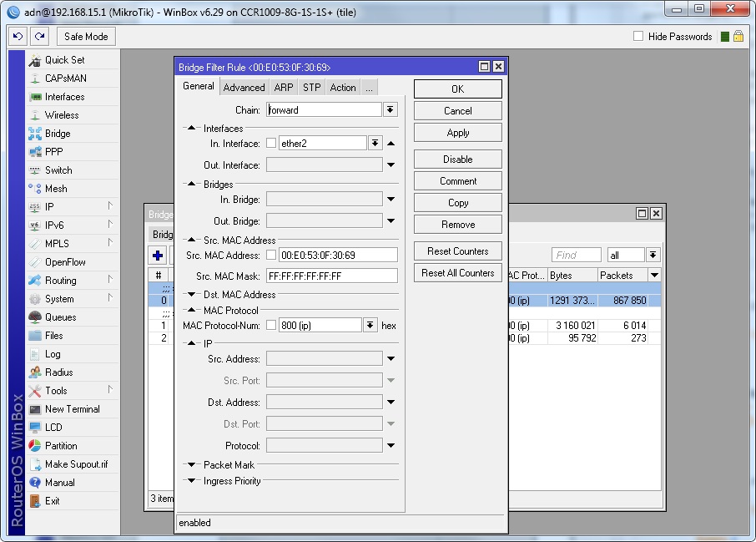Open the Chain dropdown list
Image resolution: width=756 pixels, height=542 pixels.
pos(391,110)
